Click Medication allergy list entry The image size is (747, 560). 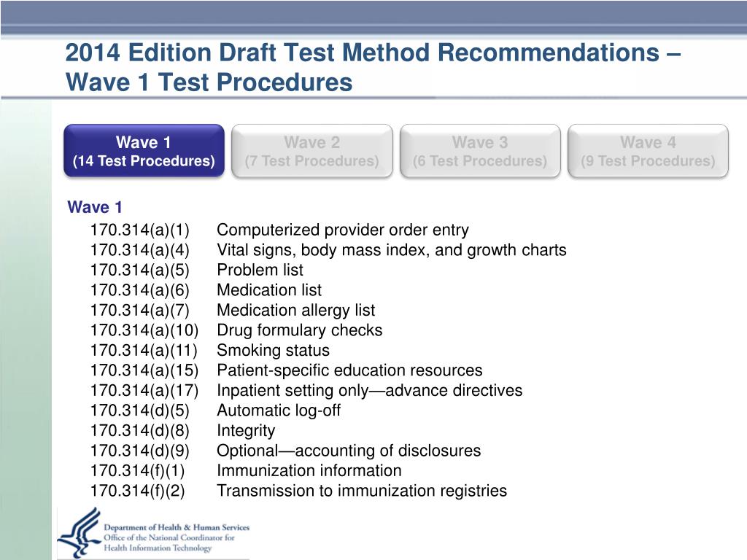pyautogui.click(x=296, y=310)
